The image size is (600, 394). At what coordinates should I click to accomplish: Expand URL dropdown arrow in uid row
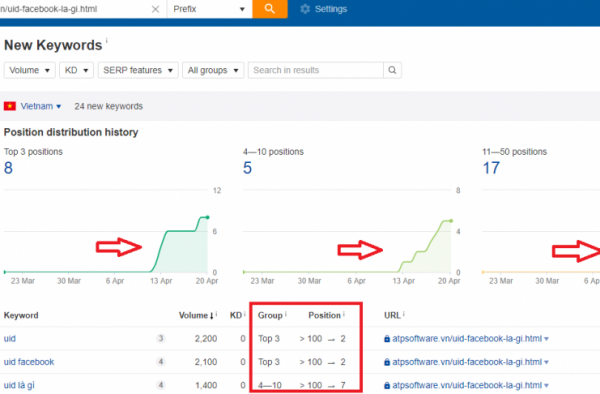(546, 339)
